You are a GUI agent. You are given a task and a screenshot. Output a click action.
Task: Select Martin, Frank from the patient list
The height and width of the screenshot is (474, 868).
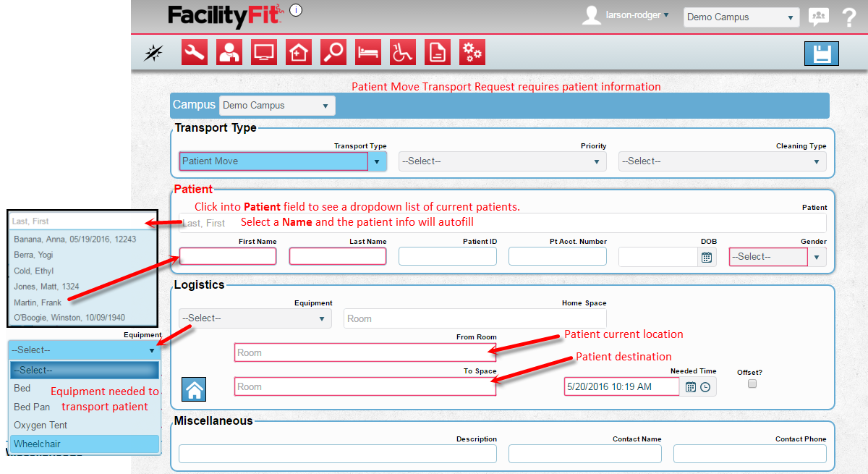[38, 302]
